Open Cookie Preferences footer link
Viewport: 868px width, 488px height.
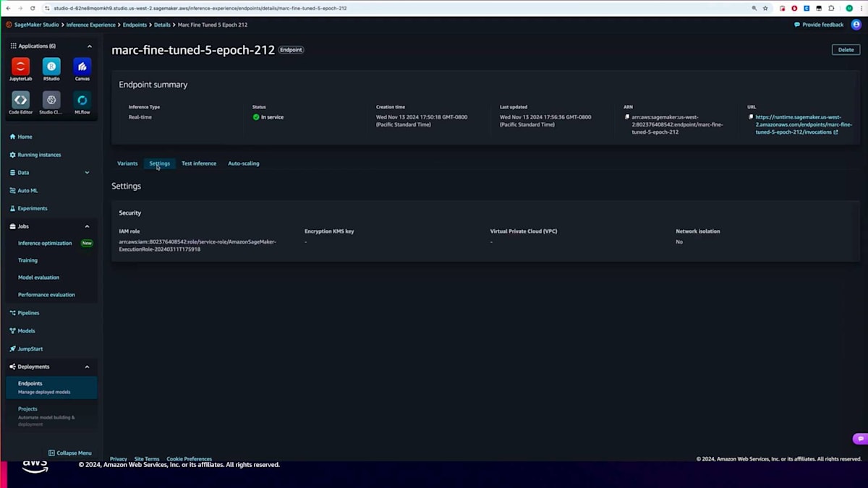[x=189, y=459]
